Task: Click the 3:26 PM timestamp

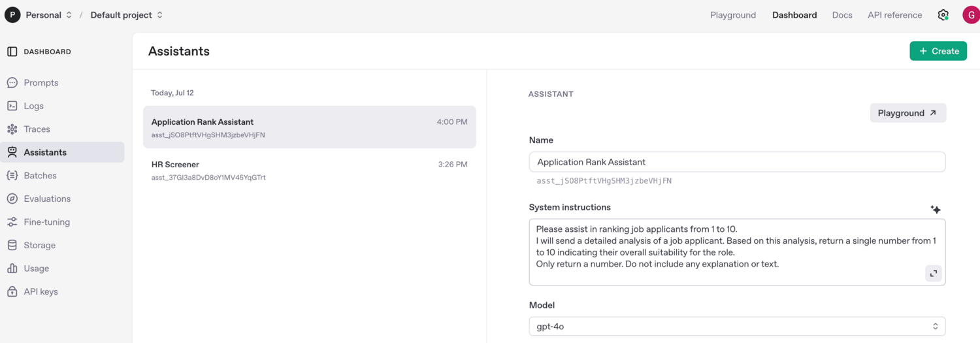Action: tap(453, 165)
